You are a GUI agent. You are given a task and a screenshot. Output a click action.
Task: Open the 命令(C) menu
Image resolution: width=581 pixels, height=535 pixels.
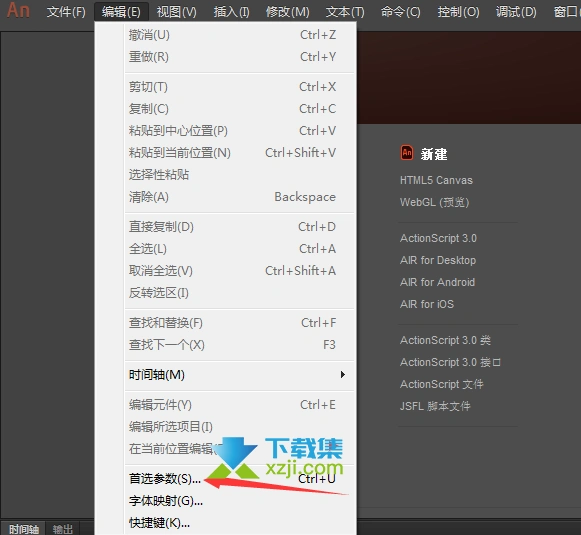point(401,12)
